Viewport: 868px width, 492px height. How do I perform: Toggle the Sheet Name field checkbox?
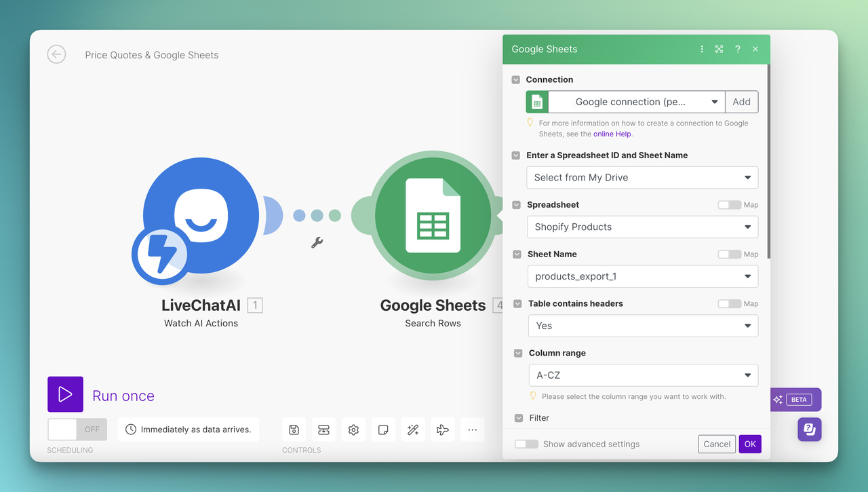(518, 254)
